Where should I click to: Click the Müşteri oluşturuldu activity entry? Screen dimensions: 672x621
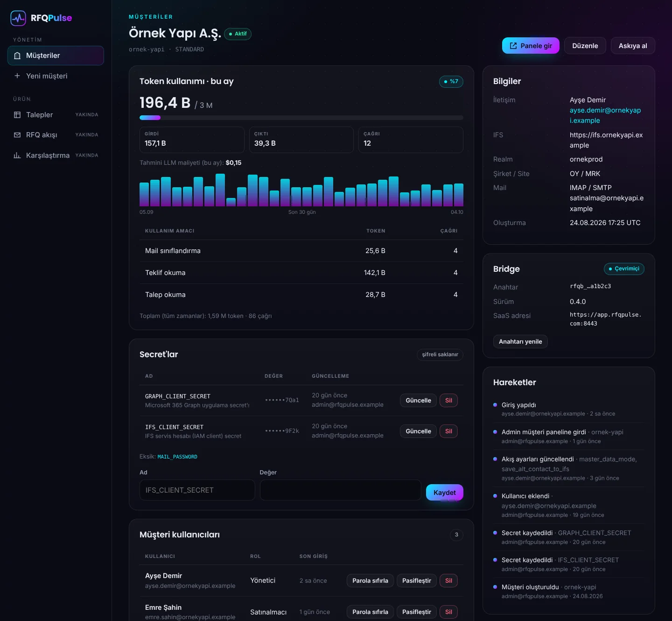pos(569,592)
